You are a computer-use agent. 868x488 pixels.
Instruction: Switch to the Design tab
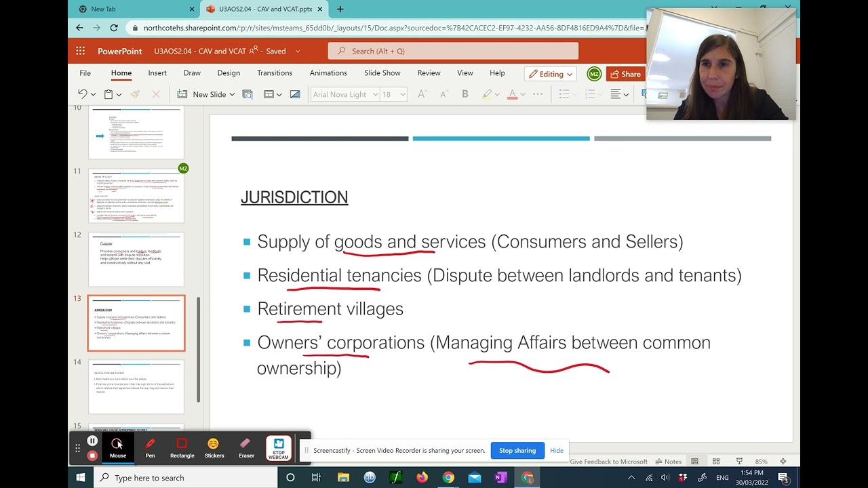tap(229, 73)
